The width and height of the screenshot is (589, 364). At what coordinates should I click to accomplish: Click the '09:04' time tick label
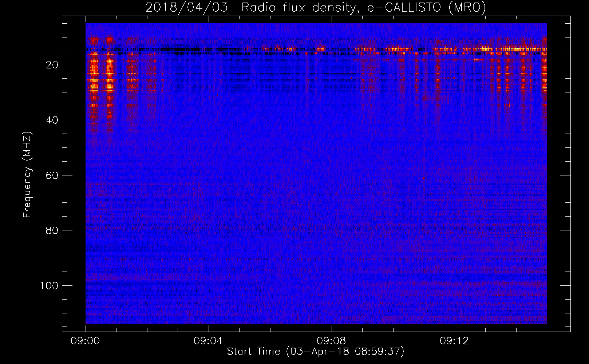click(x=208, y=341)
